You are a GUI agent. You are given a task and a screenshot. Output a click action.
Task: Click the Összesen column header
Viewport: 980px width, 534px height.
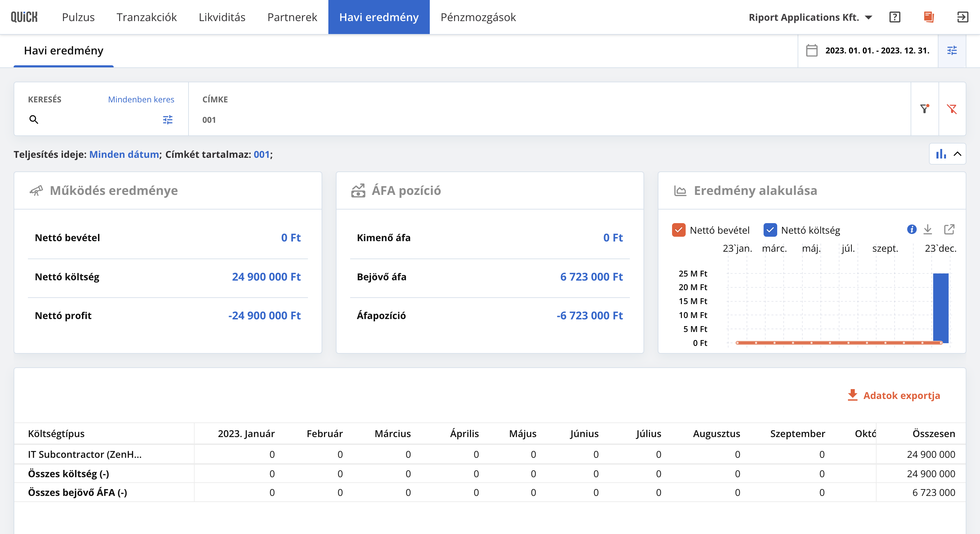(x=934, y=434)
